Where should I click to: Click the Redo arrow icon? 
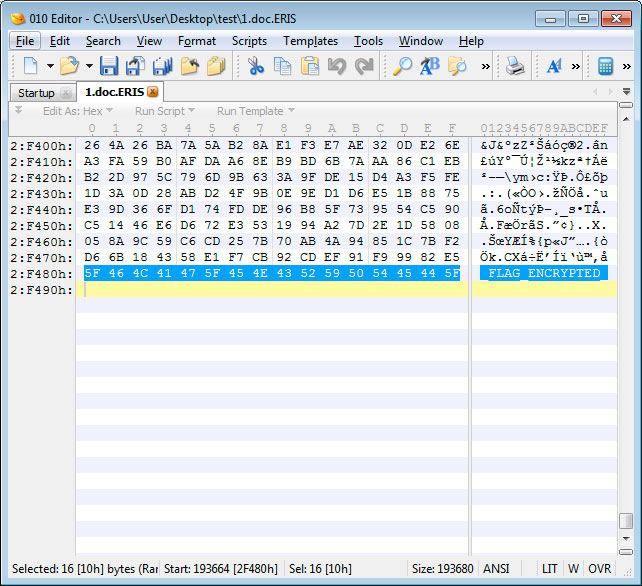[x=364, y=66]
